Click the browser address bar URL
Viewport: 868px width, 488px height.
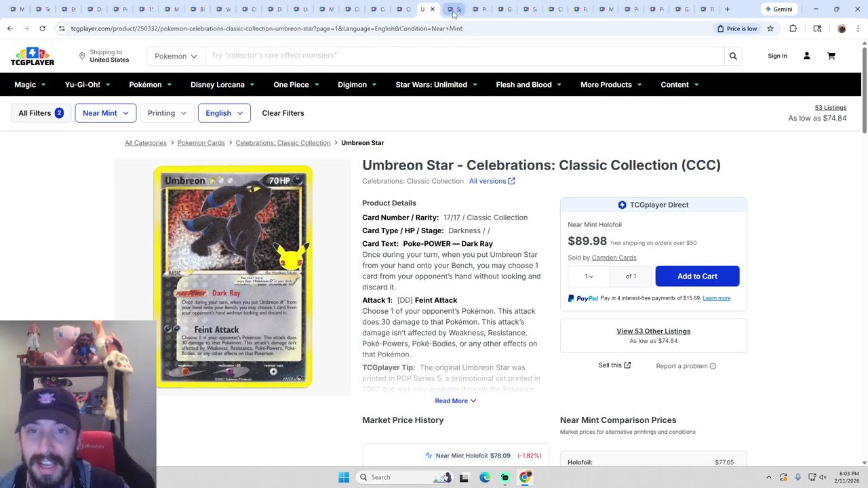(x=267, y=28)
